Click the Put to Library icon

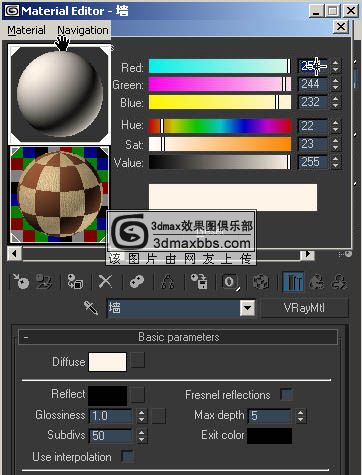199,282
